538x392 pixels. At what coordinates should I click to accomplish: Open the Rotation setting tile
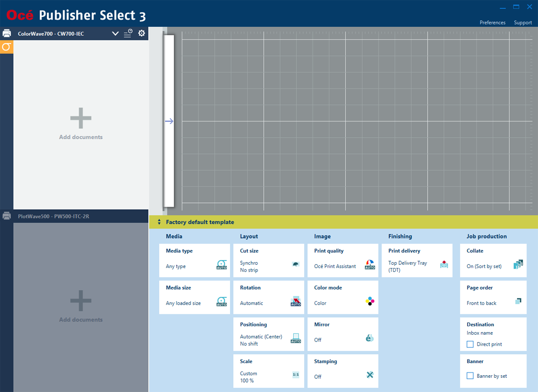[x=268, y=297]
